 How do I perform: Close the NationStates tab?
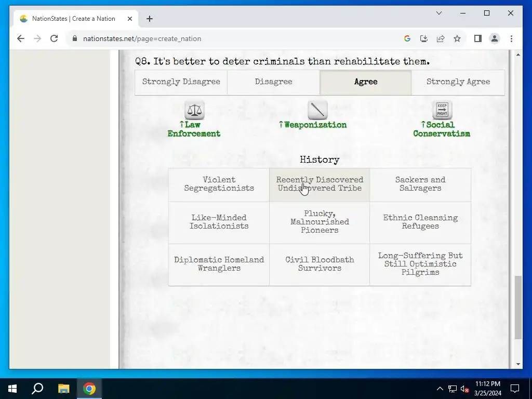(129, 19)
